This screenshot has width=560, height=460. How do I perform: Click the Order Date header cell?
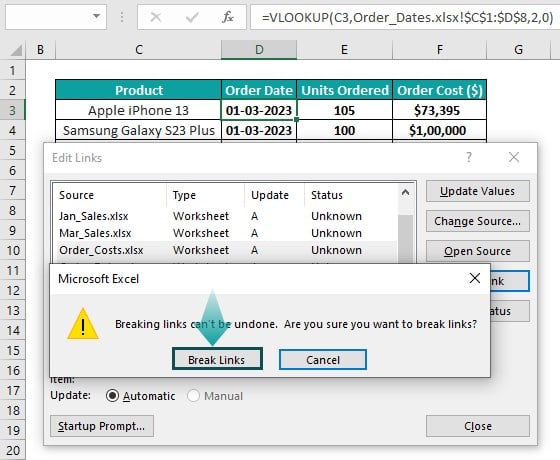tap(259, 90)
